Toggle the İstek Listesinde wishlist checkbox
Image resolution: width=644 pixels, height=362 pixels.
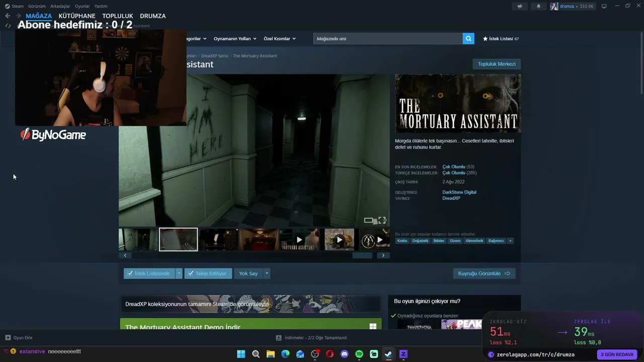[x=130, y=274]
